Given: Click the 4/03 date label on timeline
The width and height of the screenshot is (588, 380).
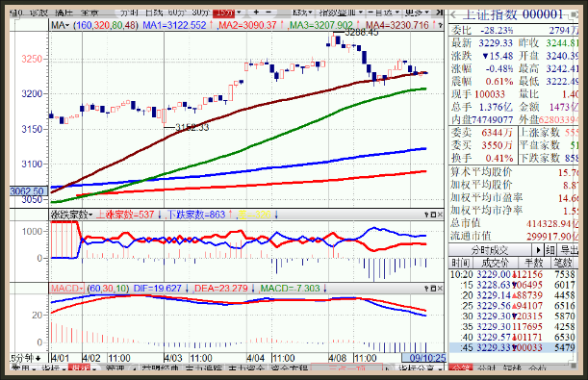Looking at the screenshot, I should (x=174, y=358).
